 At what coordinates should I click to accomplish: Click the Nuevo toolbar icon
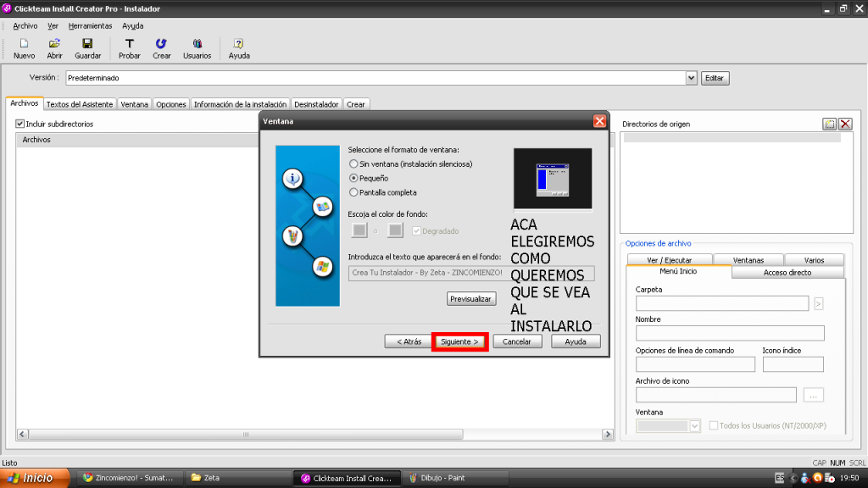point(24,48)
